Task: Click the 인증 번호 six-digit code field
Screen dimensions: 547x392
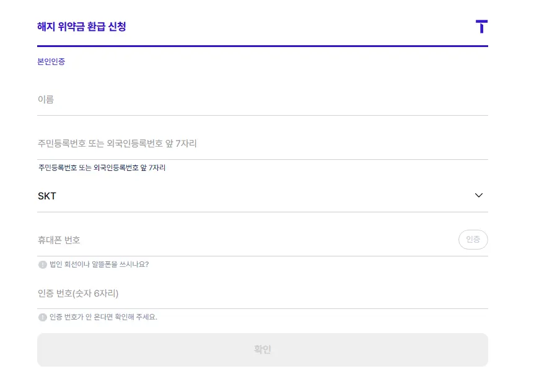Action: [x=186, y=293]
